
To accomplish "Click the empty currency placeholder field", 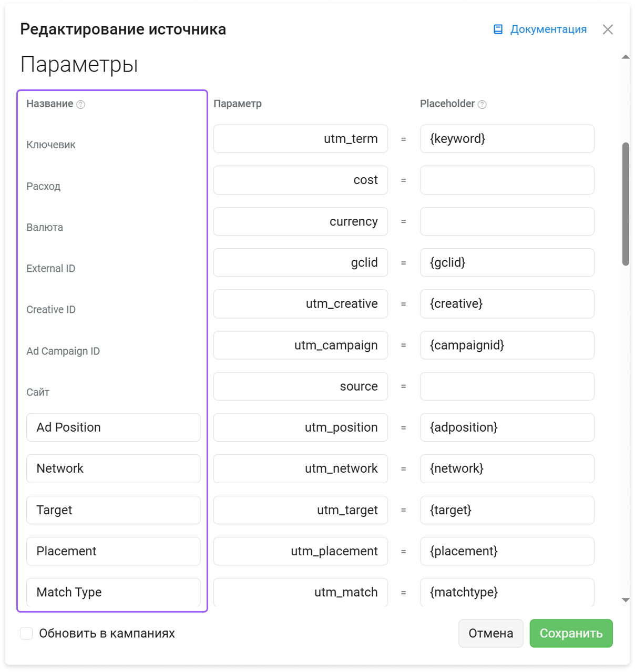I will (507, 221).
